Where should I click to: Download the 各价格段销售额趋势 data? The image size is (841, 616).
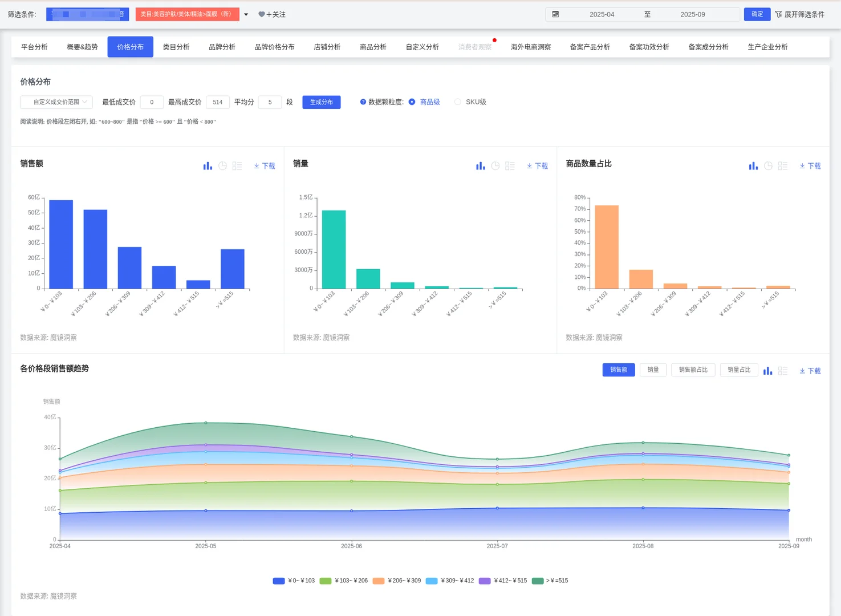point(810,371)
